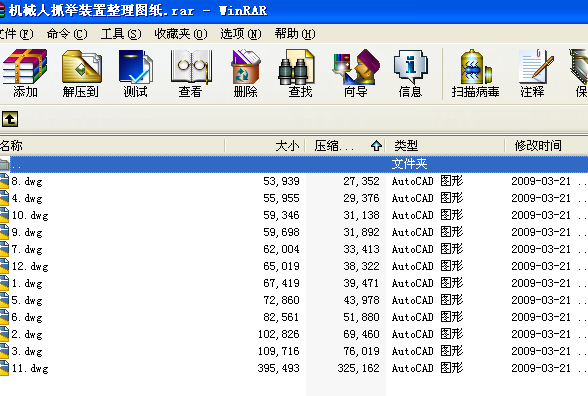This screenshot has width=588, height=396.
Task: Open the 帮助(H) menu
Action: pos(295,34)
